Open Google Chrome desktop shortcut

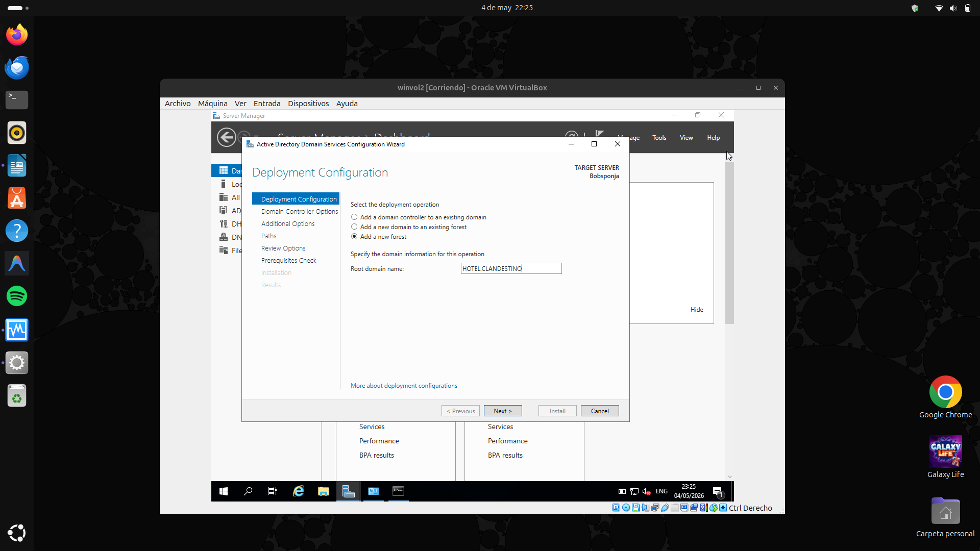pos(945,397)
